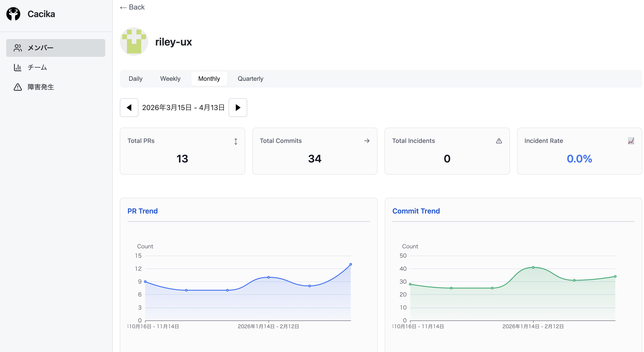
Task: Click the incident warning triangle sidebar icon
Action: pos(18,87)
